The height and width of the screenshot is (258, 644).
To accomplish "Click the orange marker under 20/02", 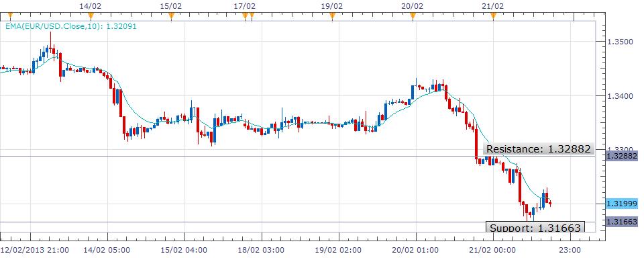I will point(413,16).
